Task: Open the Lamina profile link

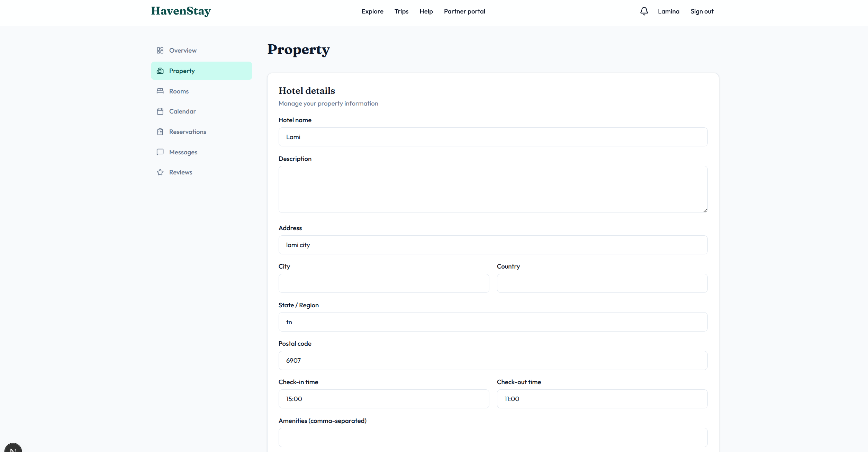Action: 668,11
